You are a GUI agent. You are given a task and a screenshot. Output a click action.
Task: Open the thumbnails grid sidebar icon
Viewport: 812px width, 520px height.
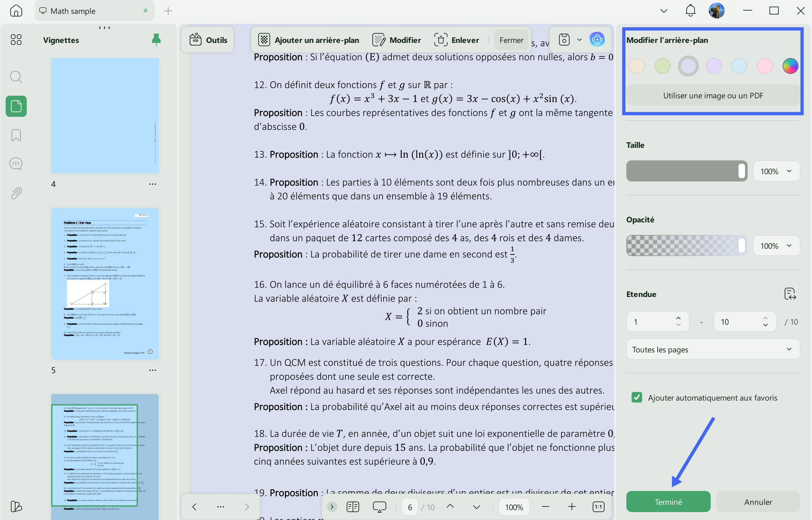[16, 40]
